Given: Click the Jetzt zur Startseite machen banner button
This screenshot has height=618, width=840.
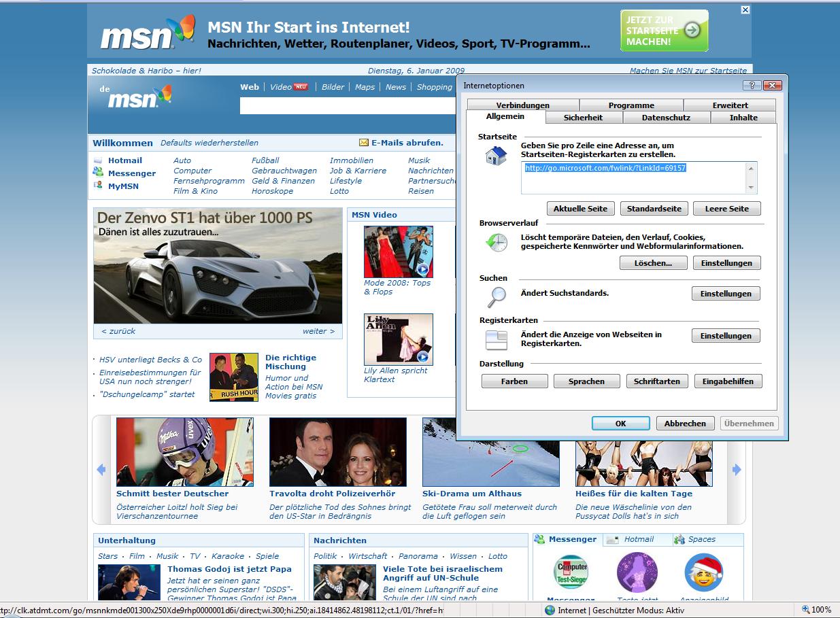Looking at the screenshot, I should point(664,31).
